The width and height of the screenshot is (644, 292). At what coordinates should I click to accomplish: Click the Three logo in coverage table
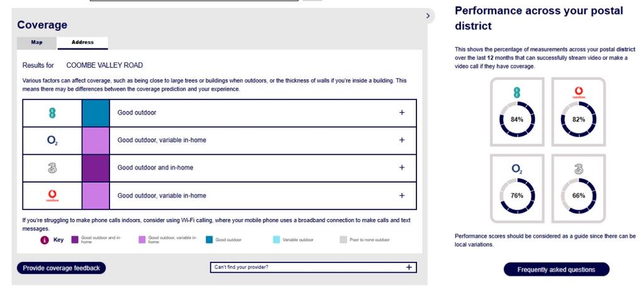[x=52, y=168]
